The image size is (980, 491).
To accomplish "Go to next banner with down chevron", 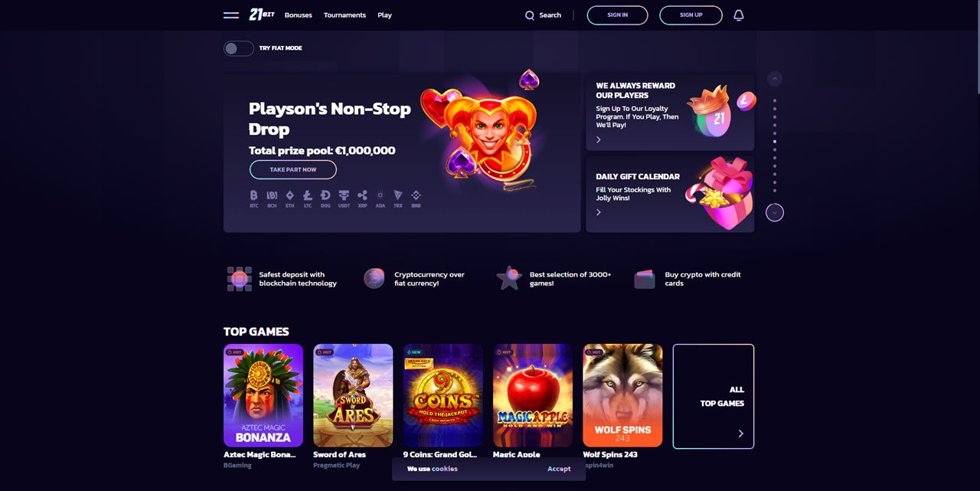I will pos(775,213).
